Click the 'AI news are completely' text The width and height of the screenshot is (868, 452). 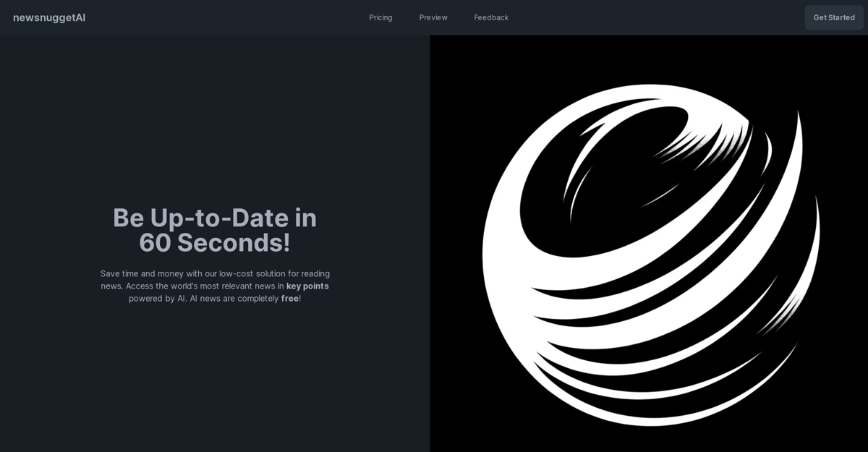(x=234, y=298)
